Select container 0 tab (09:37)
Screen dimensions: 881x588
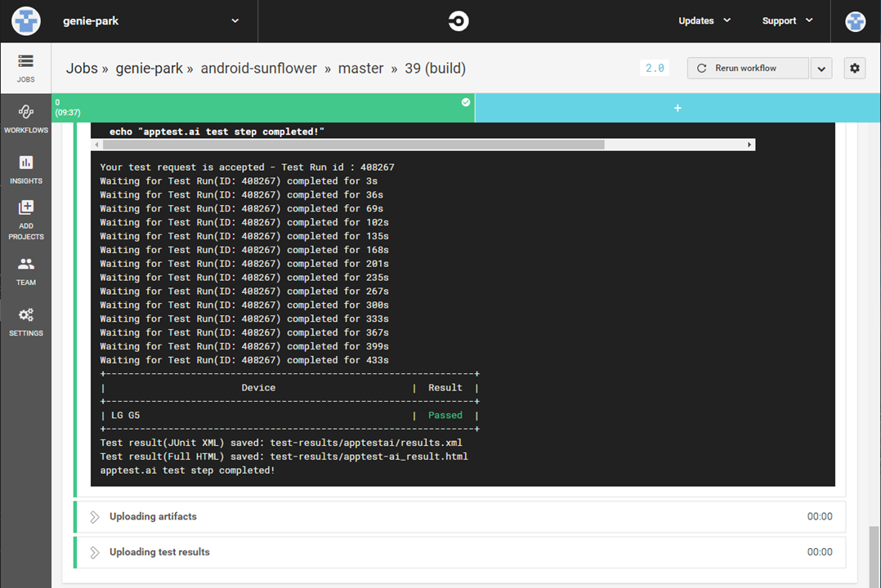click(x=263, y=108)
